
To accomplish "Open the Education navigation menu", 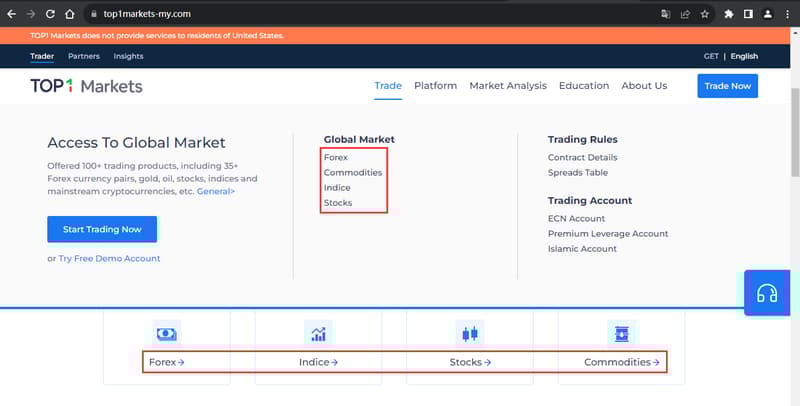I will [584, 86].
